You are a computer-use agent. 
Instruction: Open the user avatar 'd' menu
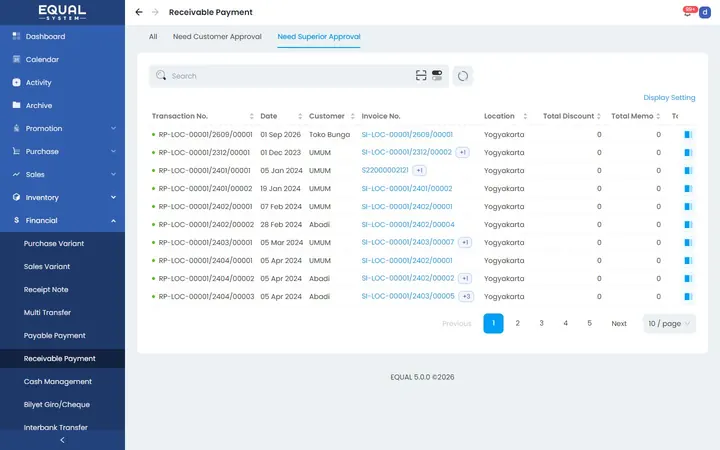[704, 12]
